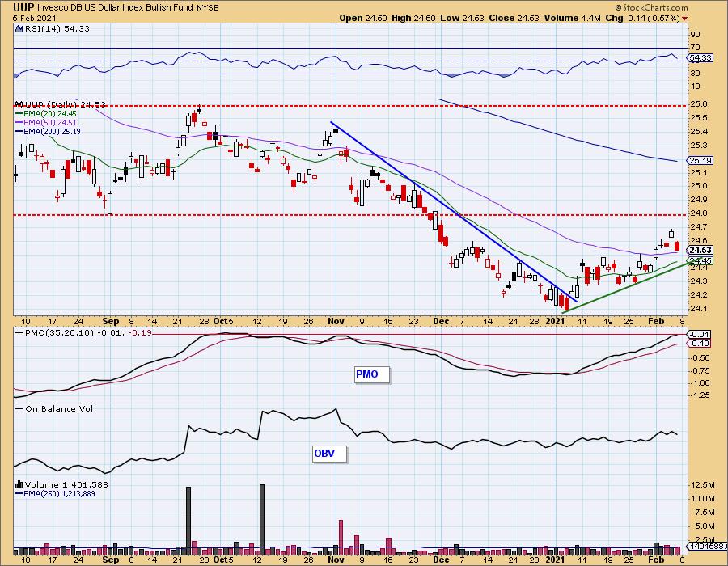Click the 24.45 EMA(20) value tag on axis

tap(700, 260)
